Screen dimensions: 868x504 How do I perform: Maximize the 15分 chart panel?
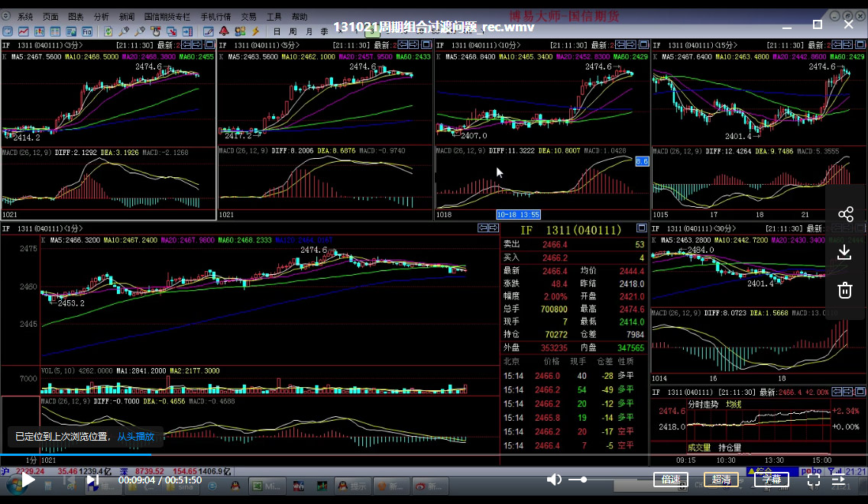pos(860,44)
